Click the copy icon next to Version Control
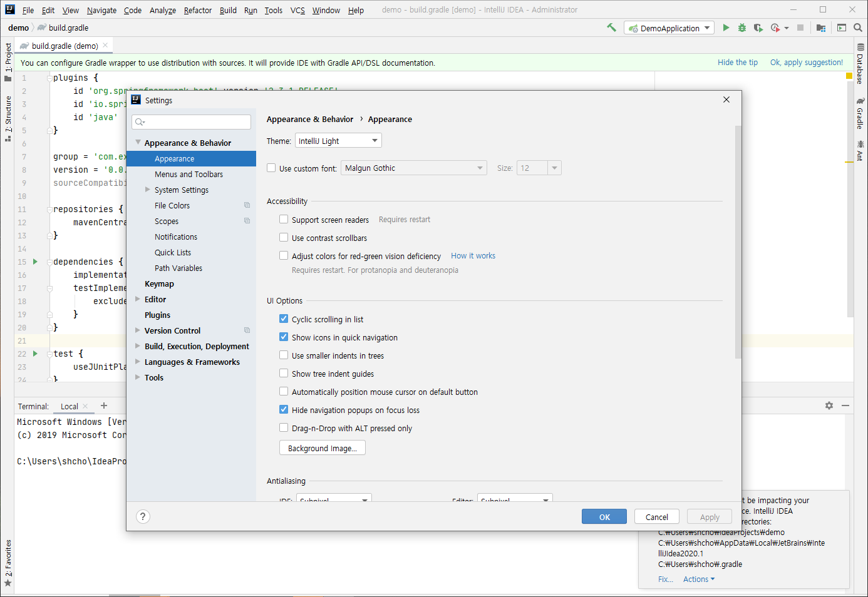 [247, 330]
